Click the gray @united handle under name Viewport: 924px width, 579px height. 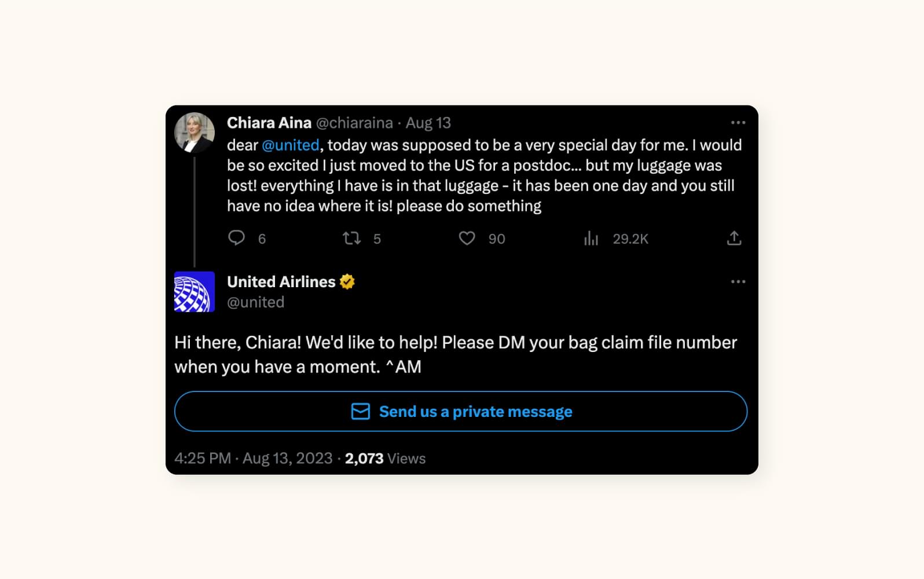click(x=255, y=302)
